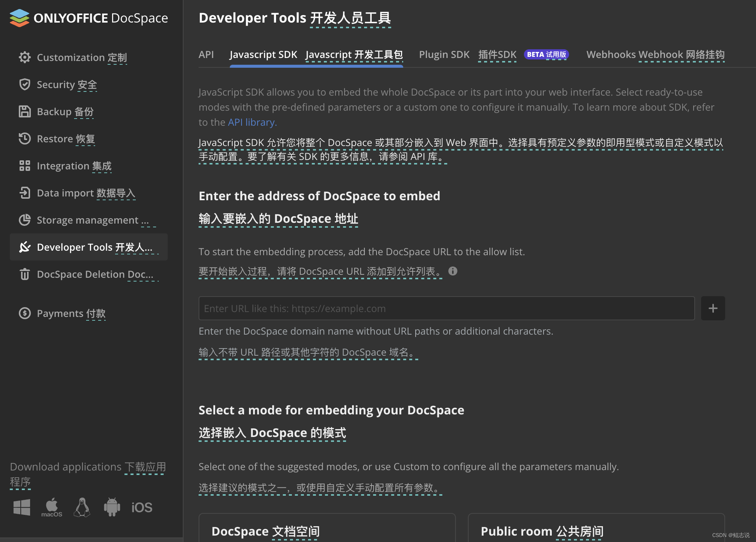Image resolution: width=756 pixels, height=542 pixels.
Task: Open Integration settings
Action: pos(89,166)
